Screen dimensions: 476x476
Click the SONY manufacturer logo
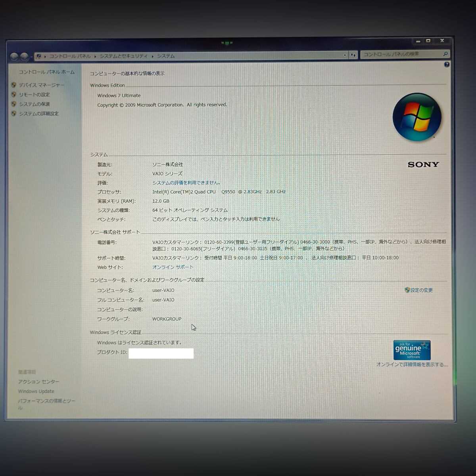423,164
